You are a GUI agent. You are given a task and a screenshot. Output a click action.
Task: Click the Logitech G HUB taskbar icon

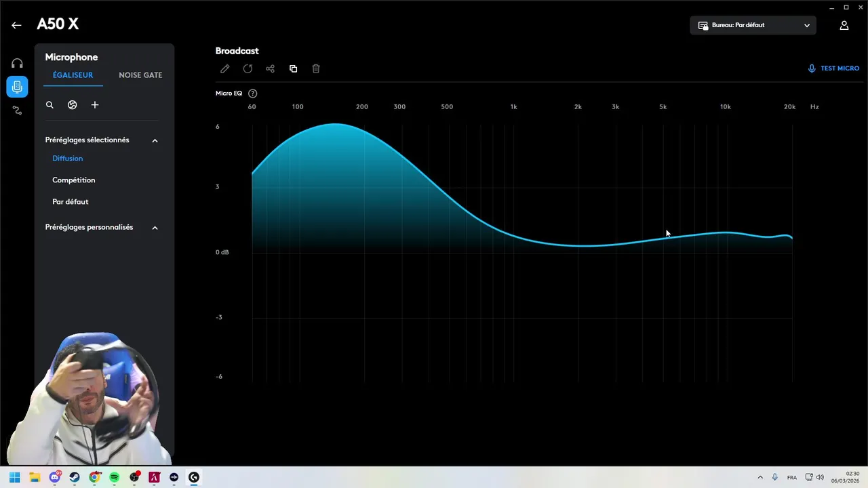click(x=194, y=477)
